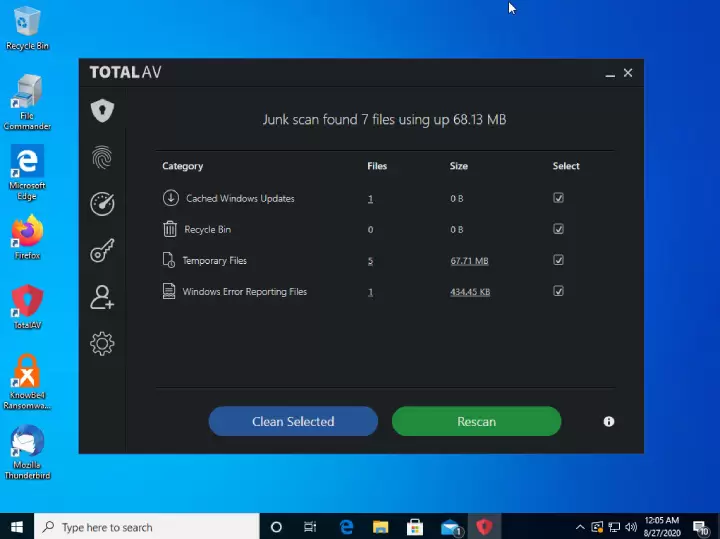Open the 67.71 MB size link
720x539 pixels.
pyautogui.click(x=469, y=261)
